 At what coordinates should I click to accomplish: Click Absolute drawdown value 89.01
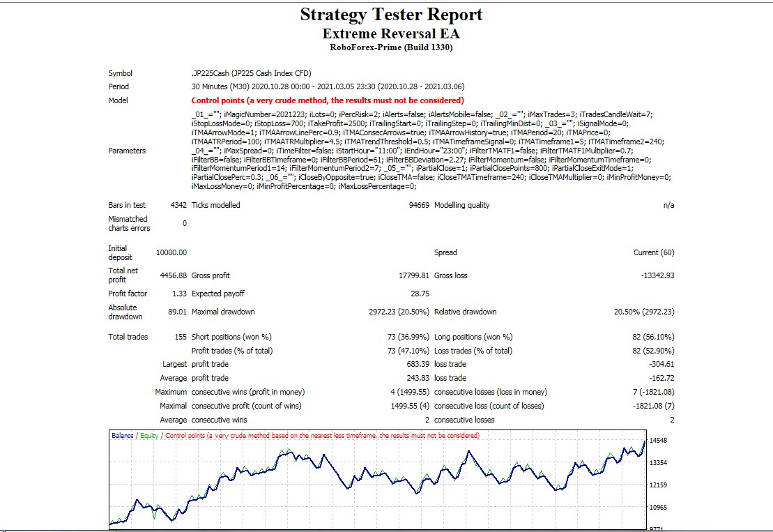pyautogui.click(x=178, y=312)
